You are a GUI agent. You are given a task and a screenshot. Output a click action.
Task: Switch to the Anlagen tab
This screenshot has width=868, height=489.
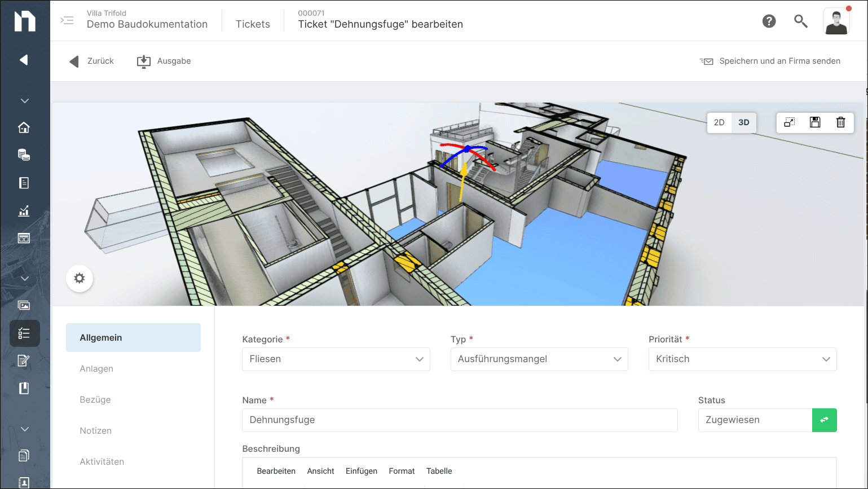click(96, 368)
